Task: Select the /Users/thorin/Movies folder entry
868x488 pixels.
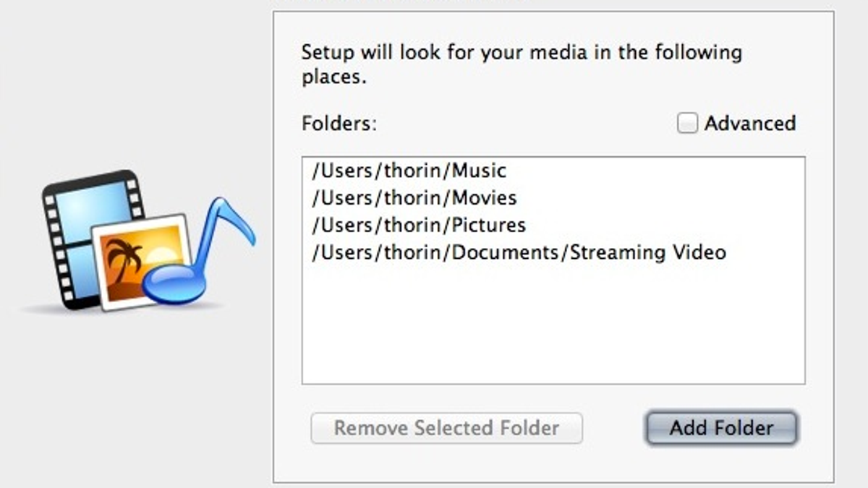Action: pos(553,197)
